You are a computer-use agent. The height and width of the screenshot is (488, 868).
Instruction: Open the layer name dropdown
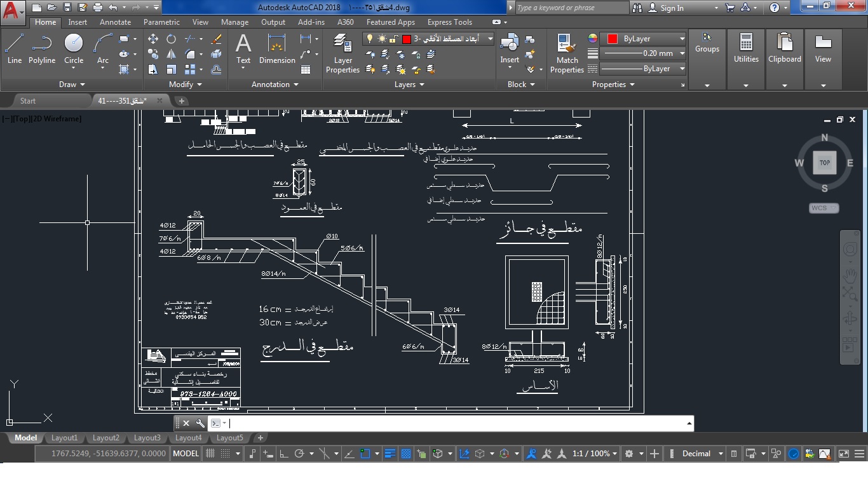tap(490, 39)
